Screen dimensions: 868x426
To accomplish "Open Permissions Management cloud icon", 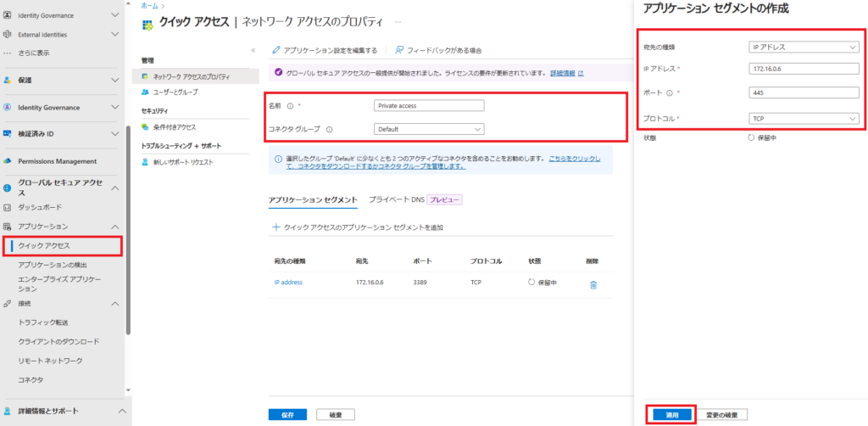I will (x=7, y=161).
